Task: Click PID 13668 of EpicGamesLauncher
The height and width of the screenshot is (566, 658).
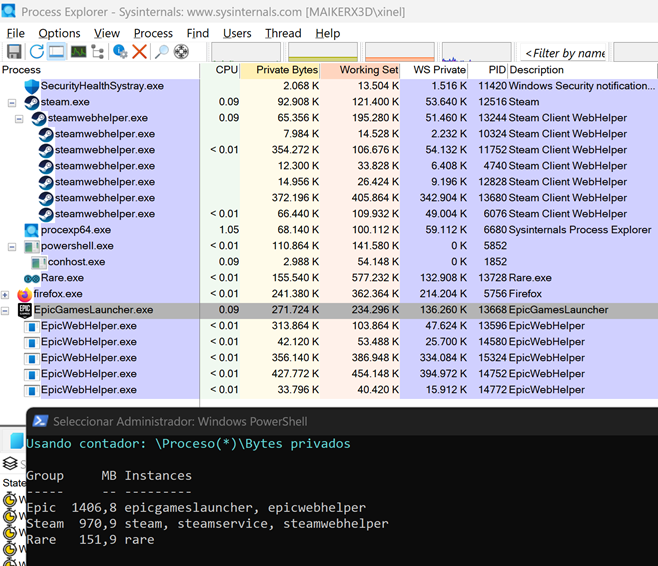Action: [493, 310]
